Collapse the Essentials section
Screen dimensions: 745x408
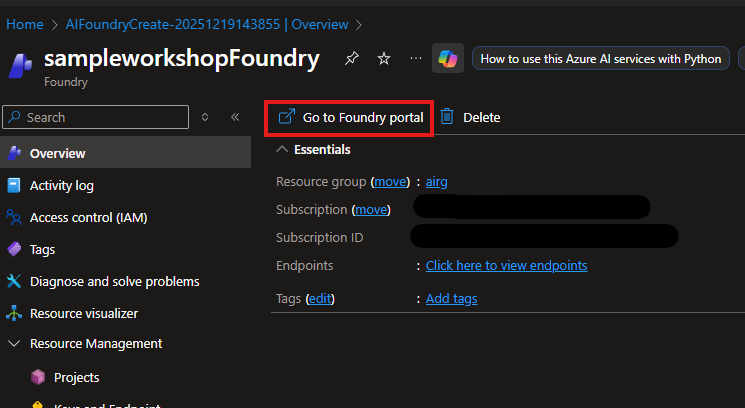coord(282,149)
